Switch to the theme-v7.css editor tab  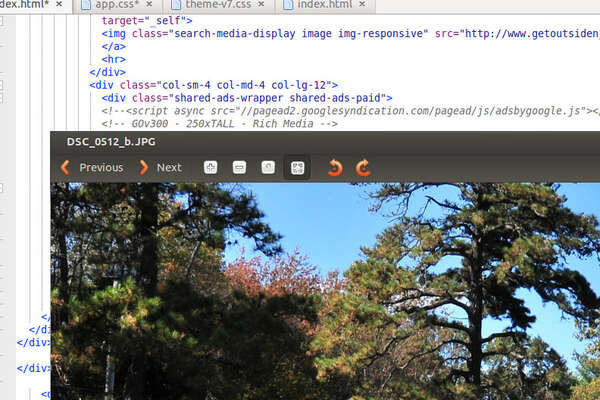219,5
